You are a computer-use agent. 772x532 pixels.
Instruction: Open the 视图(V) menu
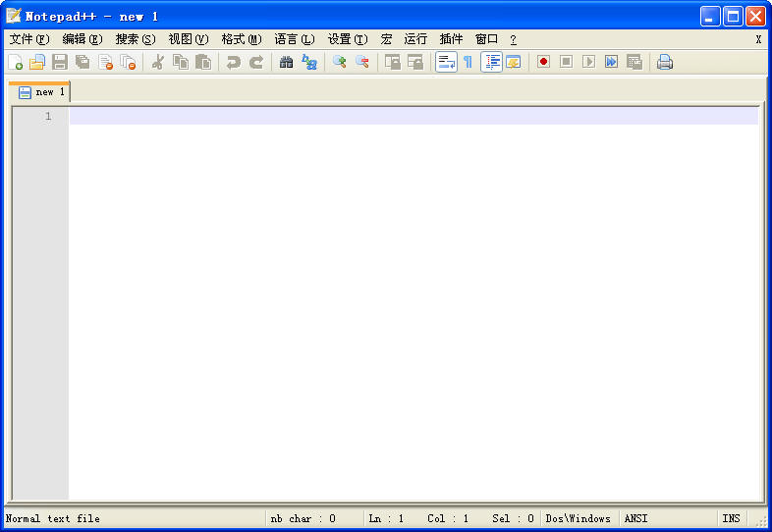[188, 39]
